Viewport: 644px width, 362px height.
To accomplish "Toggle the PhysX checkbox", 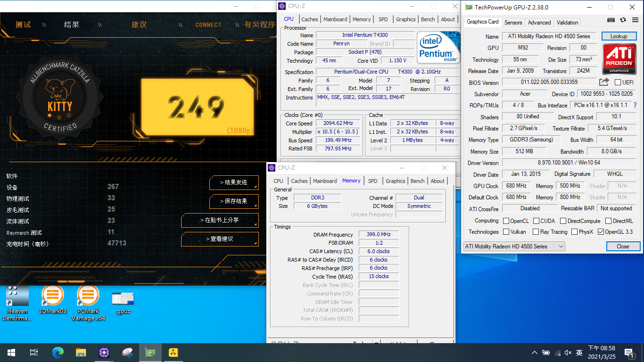I will coord(574,232).
